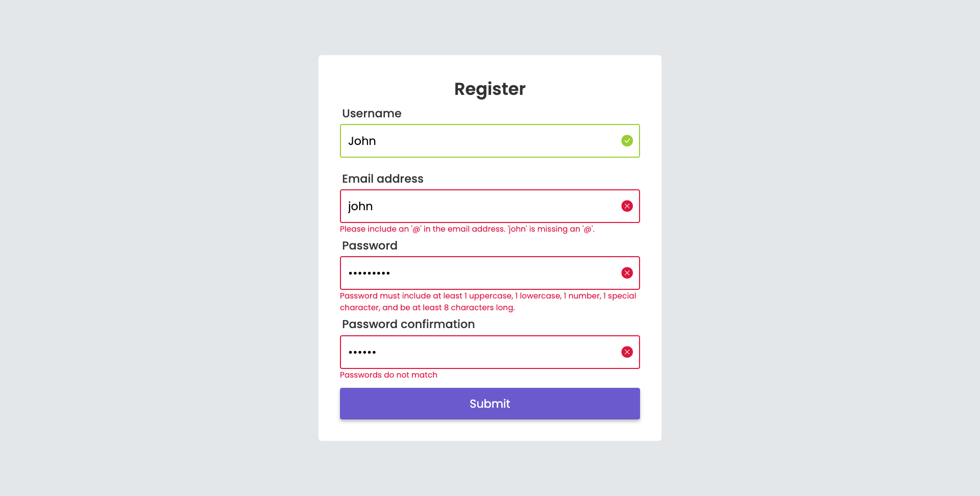Submit the registration form

(x=489, y=404)
